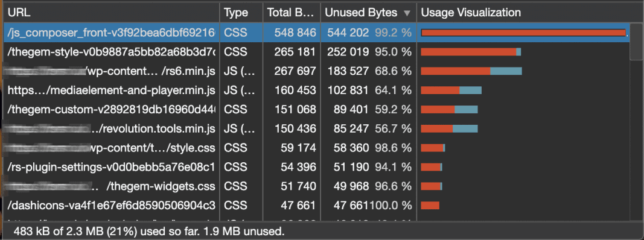Screen dimensions: 644x240
Task: Sort by the Total Bytes column header
Action: point(292,13)
